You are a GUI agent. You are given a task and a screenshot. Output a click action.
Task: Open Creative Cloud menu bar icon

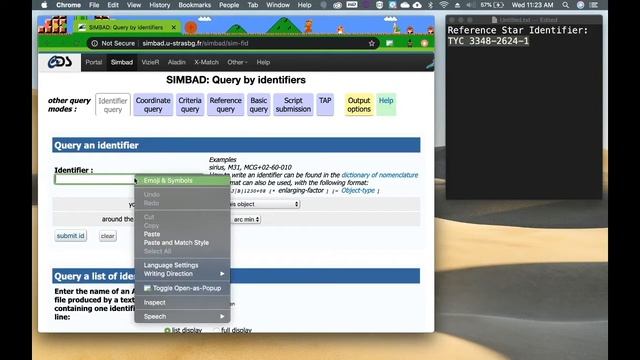(x=337, y=5)
